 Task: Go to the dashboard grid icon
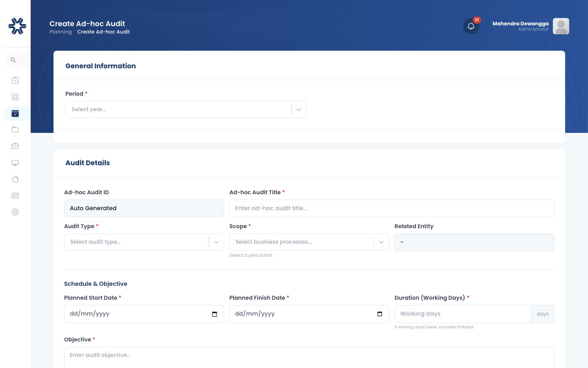click(x=15, y=97)
